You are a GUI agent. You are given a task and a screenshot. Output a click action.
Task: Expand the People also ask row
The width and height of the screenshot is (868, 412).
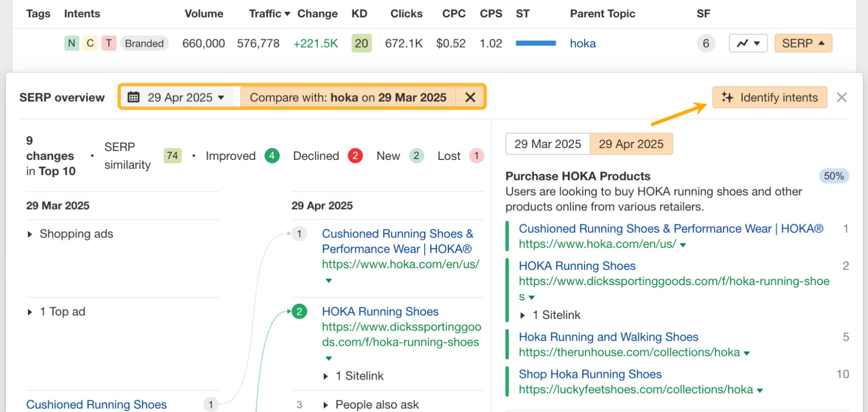(326, 405)
